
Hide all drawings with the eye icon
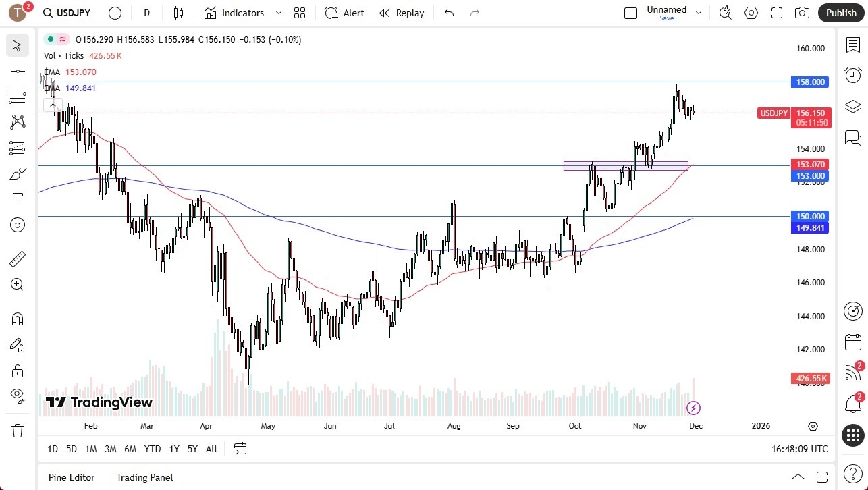[17, 396]
